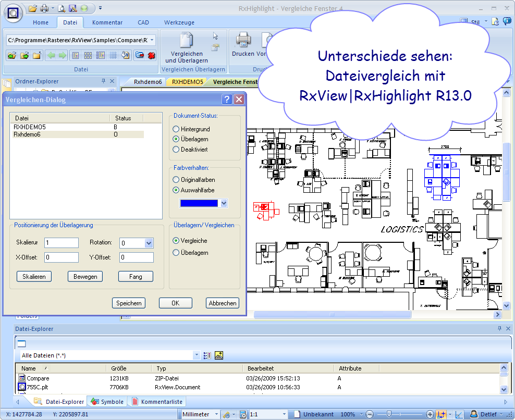The height and width of the screenshot is (420, 515).
Task: Select the Hintergrund document status option
Action: pos(176,129)
